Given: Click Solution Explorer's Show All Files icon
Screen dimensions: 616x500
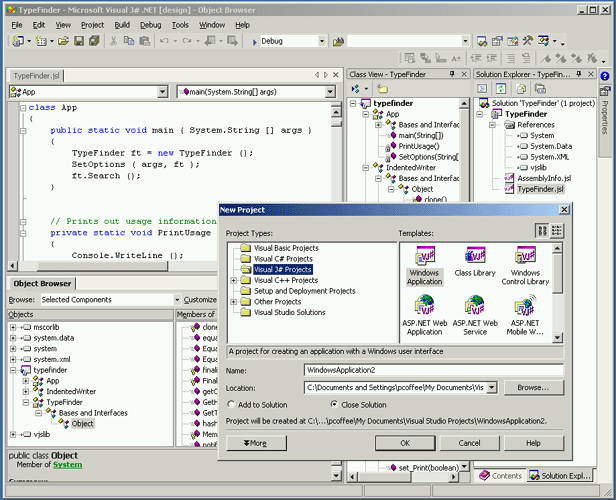Looking at the screenshot, I should tap(521, 89).
